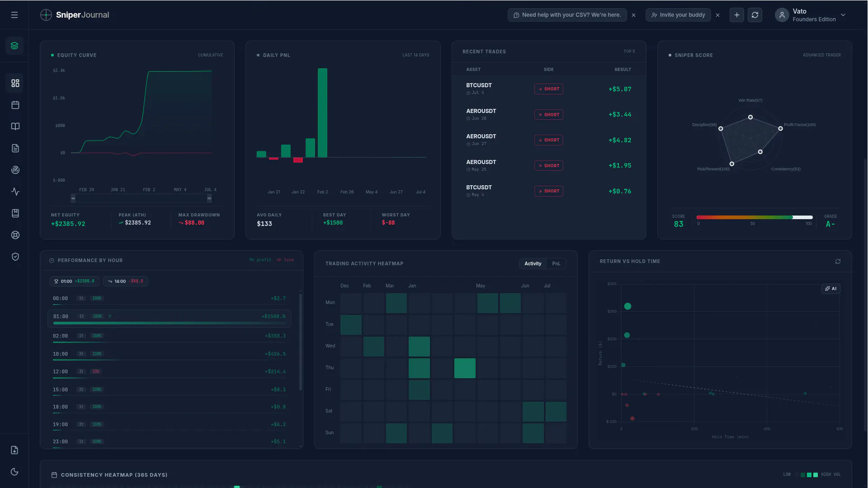Select the AEROUSDT Jun 27 trade row

(x=549, y=140)
